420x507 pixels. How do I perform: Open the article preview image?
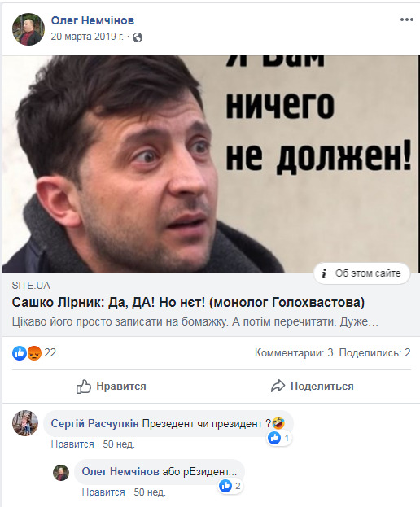[x=211, y=164]
